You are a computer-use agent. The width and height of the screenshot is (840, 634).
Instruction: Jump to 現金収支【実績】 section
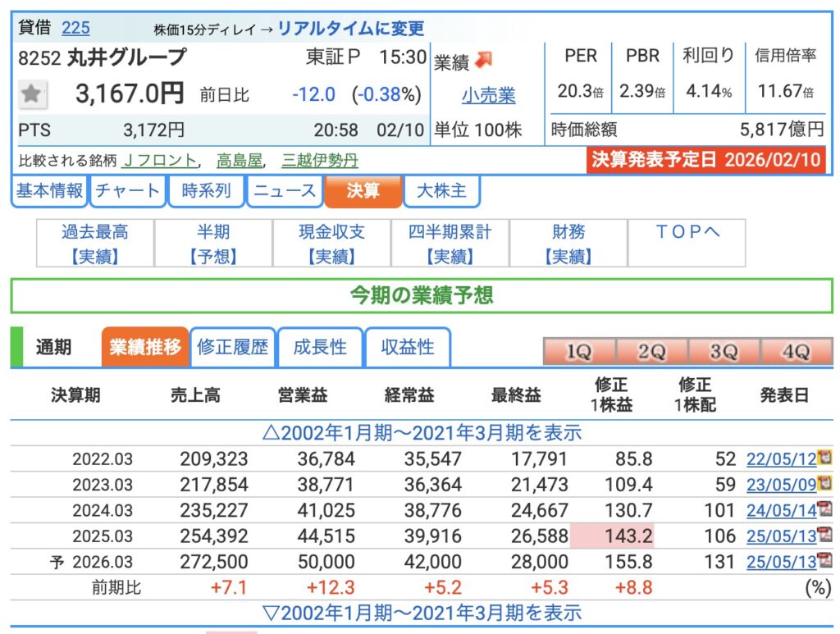[331, 244]
